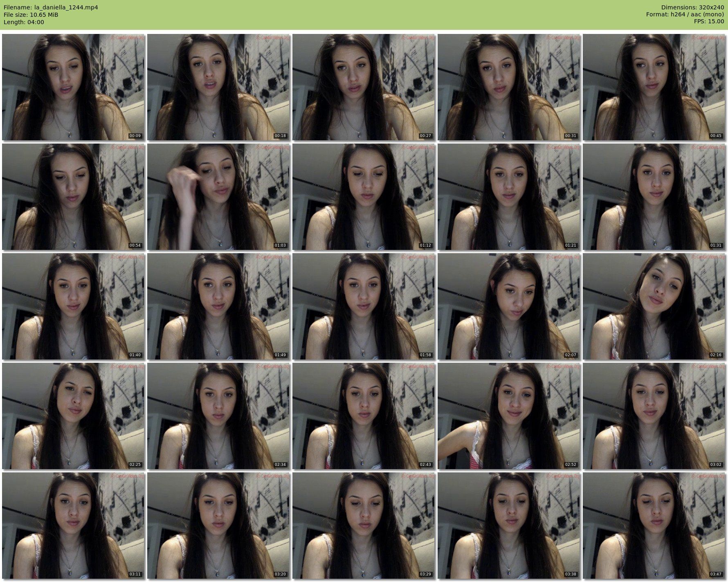
Task: Select the frame at 01:31
Action: click(654, 197)
